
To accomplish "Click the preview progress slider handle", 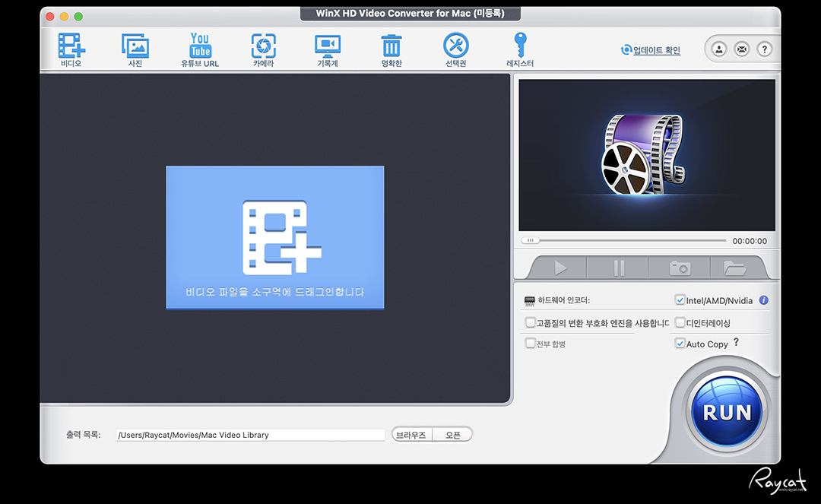I will (x=530, y=241).
